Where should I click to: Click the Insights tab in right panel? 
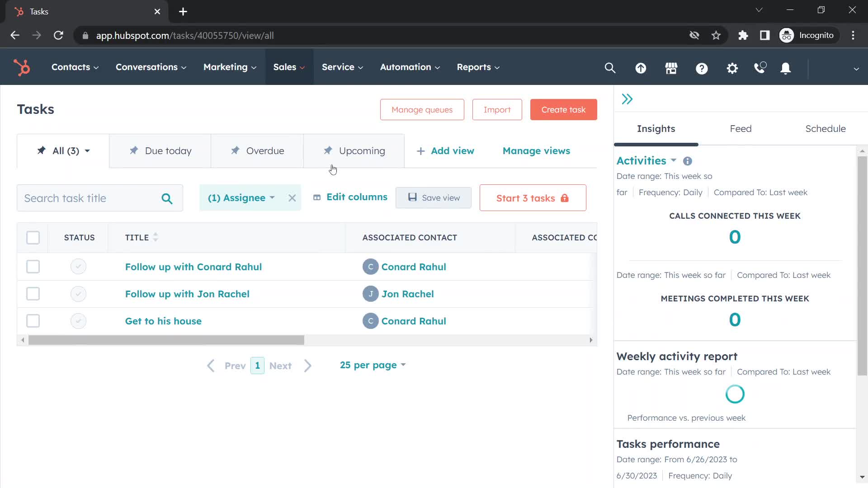(x=656, y=128)
